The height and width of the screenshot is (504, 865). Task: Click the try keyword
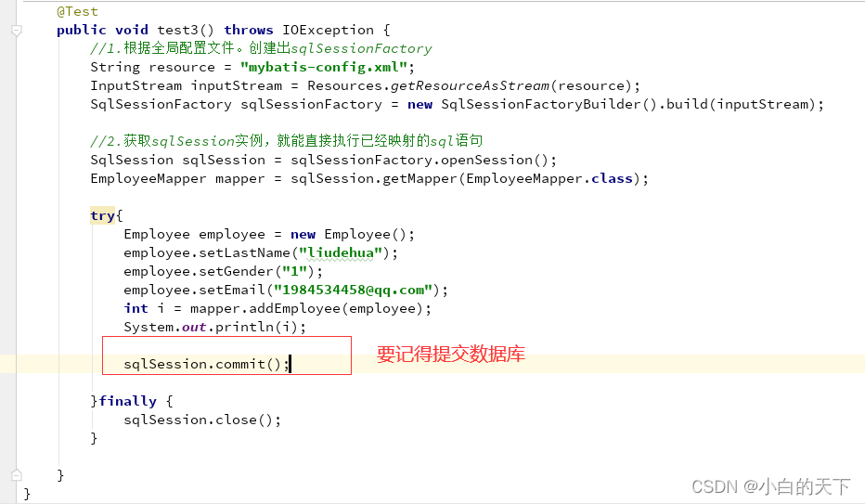[x=103, y=215]
